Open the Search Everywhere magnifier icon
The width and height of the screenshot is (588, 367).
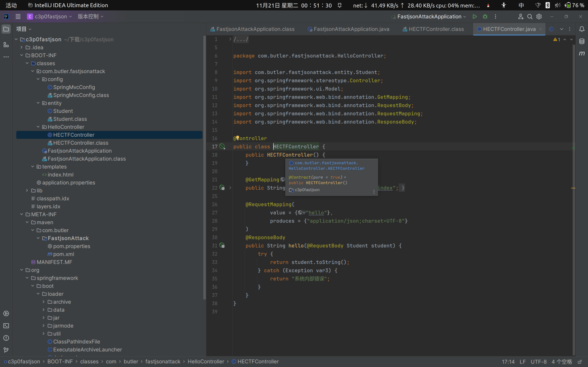tap(530, 17)
